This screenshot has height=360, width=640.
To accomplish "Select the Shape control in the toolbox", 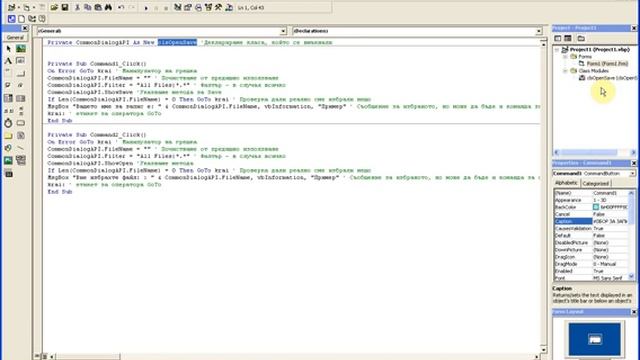I will pos(9,148).
